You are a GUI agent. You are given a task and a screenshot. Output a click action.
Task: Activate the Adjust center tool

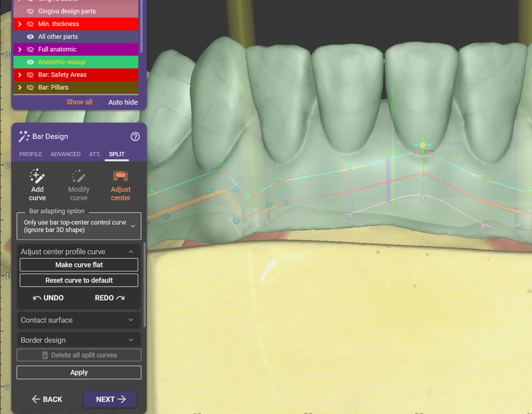click(121, 185)
